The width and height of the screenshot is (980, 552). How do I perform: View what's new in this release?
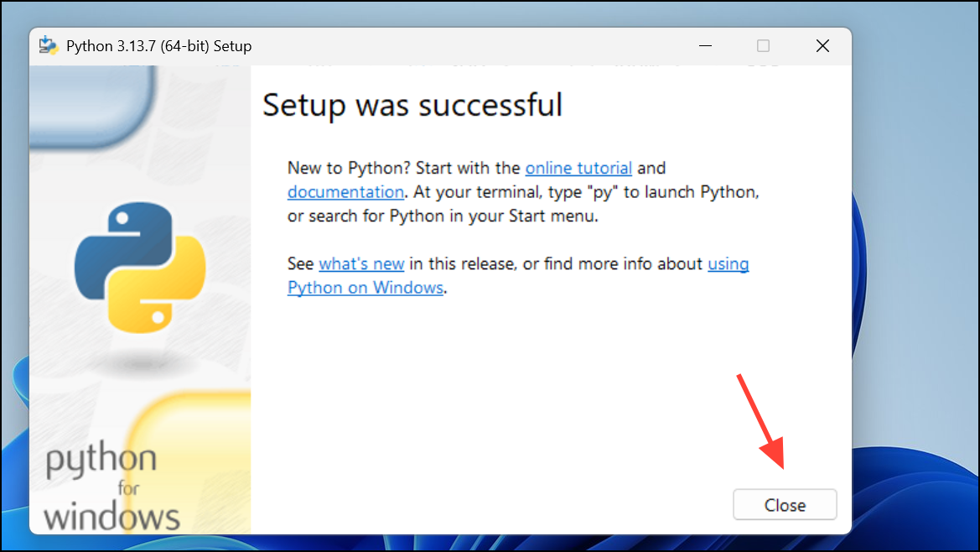[361, 263]
